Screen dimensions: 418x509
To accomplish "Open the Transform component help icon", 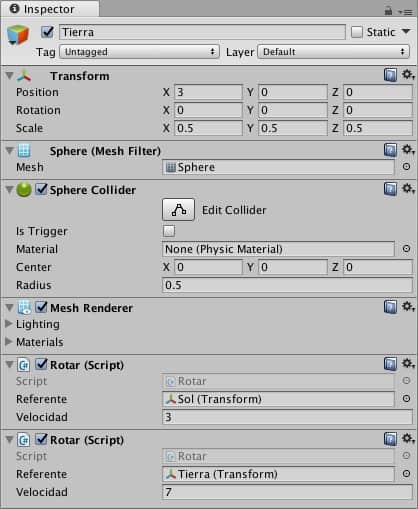I will tap(390, 75).
